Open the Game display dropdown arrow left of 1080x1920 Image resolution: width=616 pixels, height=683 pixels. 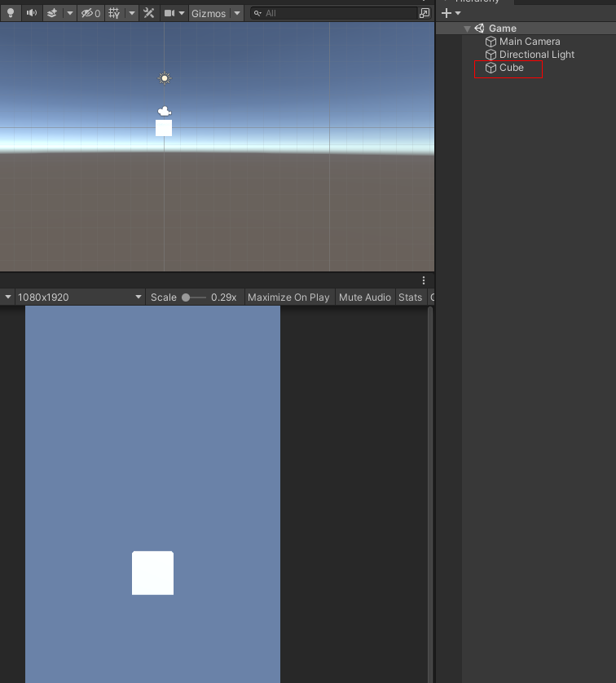click(x=8, y=297)
